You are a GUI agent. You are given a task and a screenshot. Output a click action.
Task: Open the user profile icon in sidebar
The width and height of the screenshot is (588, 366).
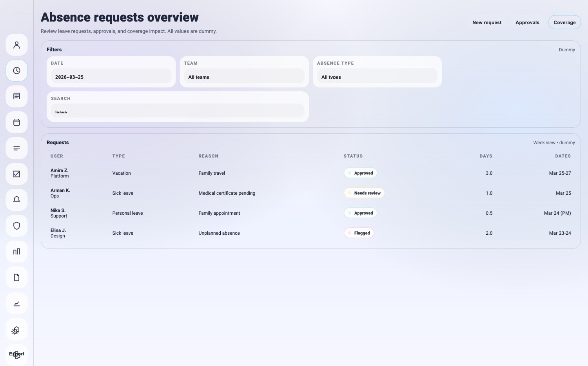(16, 45)
